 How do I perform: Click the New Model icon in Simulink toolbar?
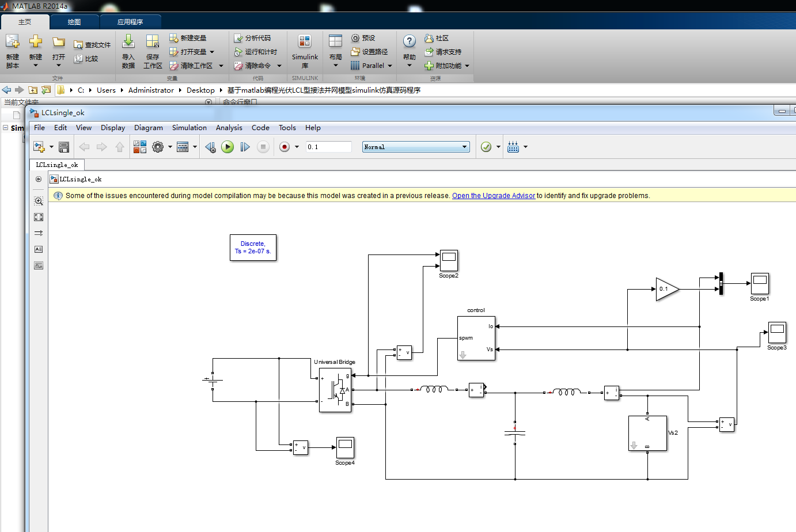coord(39,147)
